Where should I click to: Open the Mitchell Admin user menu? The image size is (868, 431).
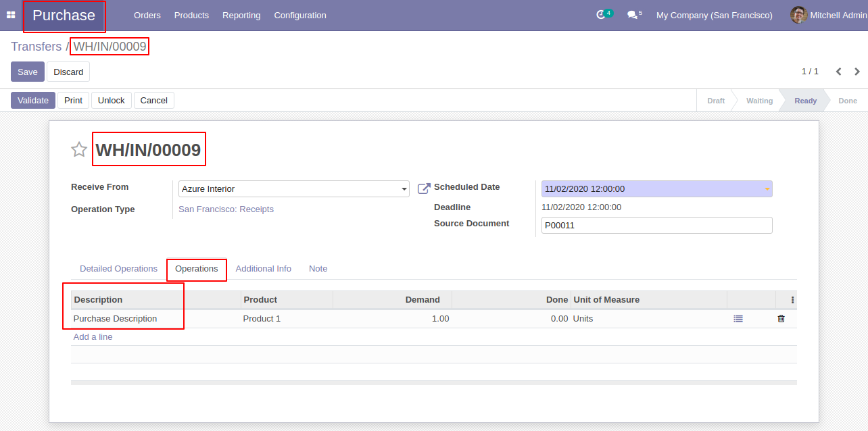(829, 15)
